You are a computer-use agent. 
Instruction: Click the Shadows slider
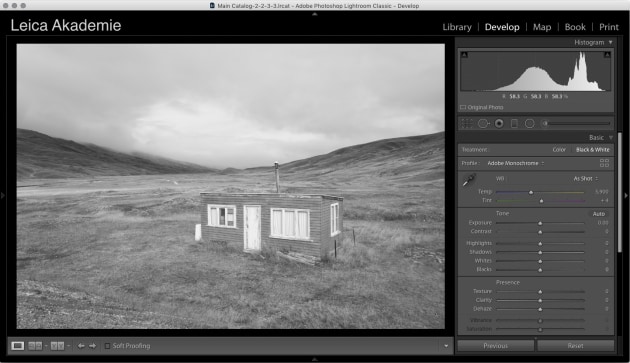540,252
